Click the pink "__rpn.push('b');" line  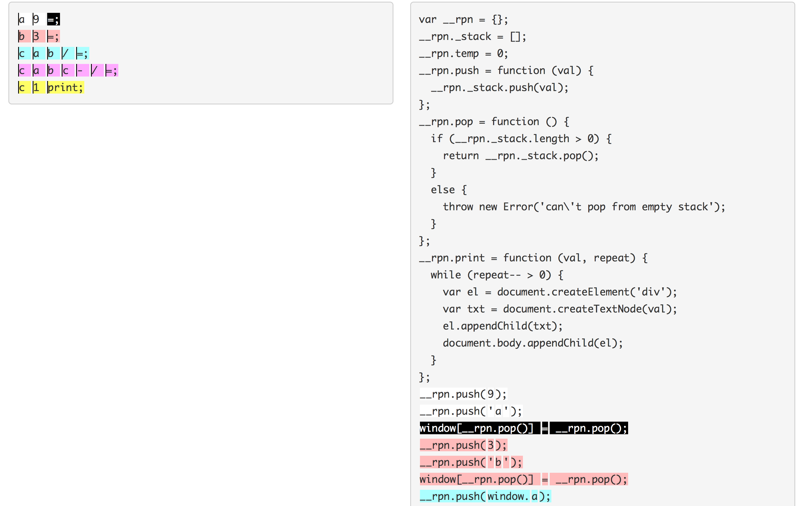coord(471,462)
